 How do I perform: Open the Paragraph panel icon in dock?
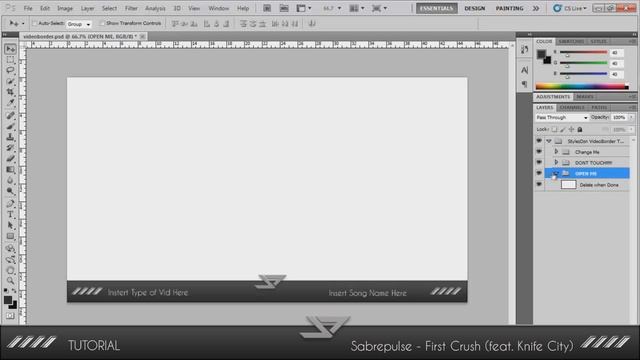[524, 84]
